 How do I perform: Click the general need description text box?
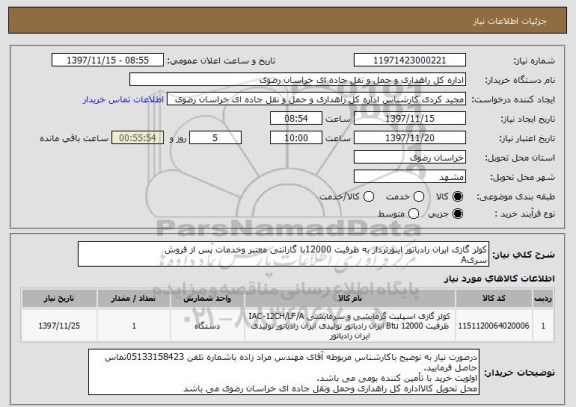pyautogui.click(x=283, y=254)
